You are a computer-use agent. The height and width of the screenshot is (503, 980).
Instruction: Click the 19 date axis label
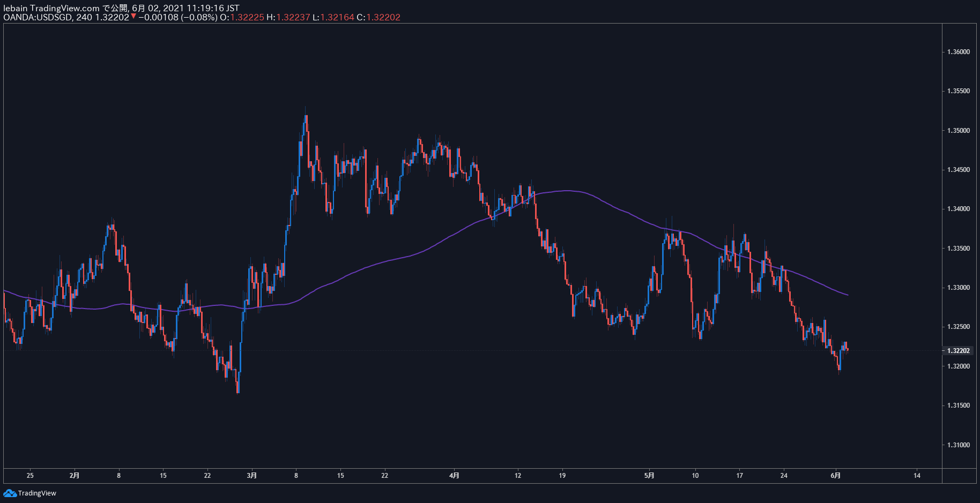[x=562, y=475]
